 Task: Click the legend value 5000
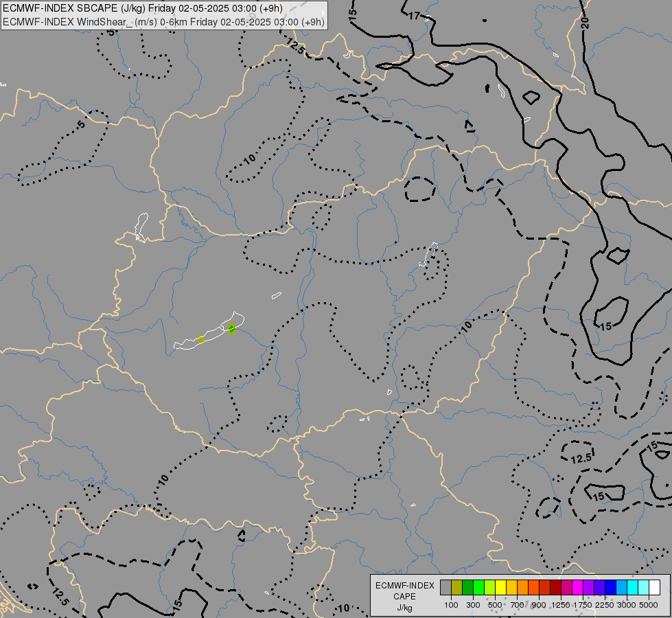click(649, 605)
